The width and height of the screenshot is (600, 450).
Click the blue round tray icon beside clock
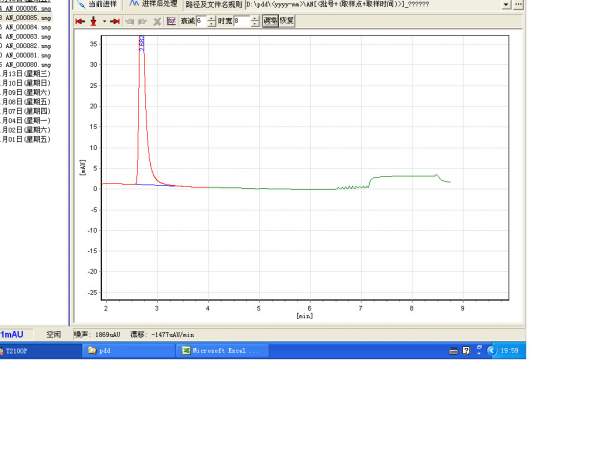tap(491, 351)
